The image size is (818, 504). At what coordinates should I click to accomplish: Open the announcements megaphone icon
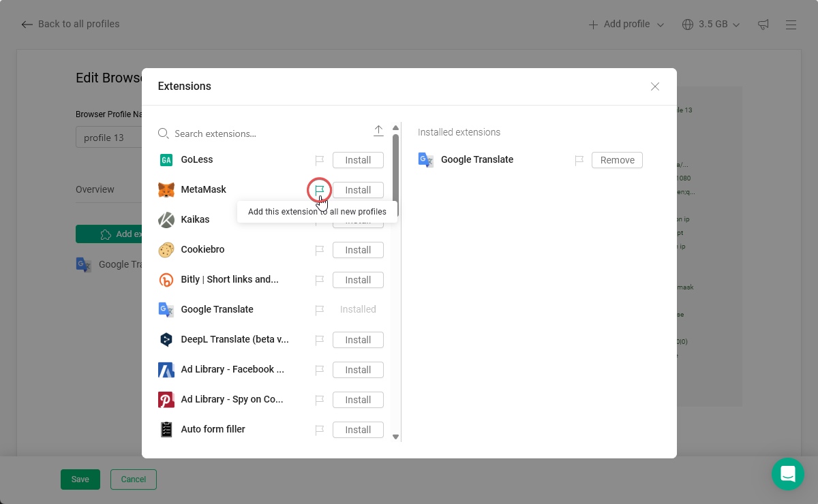point(763,25)
